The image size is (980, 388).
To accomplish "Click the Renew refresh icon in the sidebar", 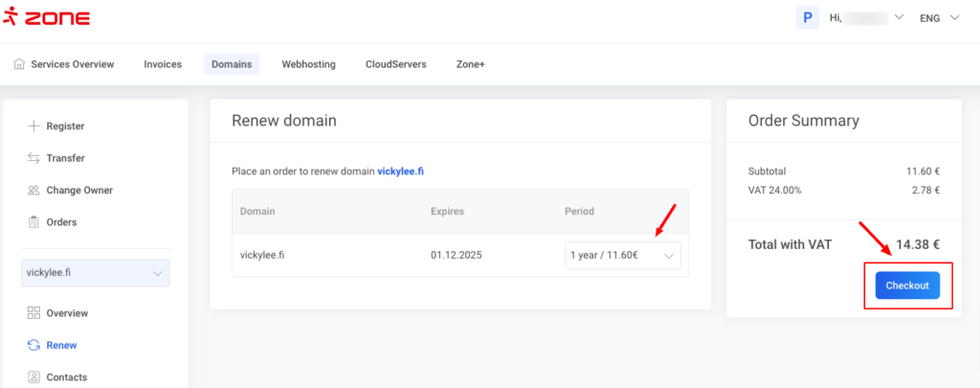I will [x=33, y=345].
